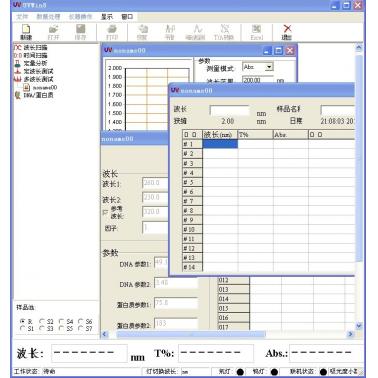Select the highlighted wavelength cell in row #1
The width and height of the screenshot is (378, 378).
(x=220, y=144)
